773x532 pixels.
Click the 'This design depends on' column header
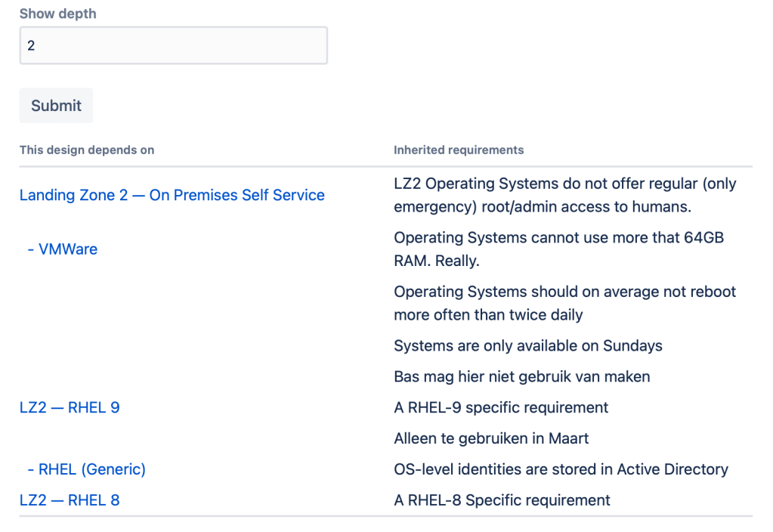point(87,150)
